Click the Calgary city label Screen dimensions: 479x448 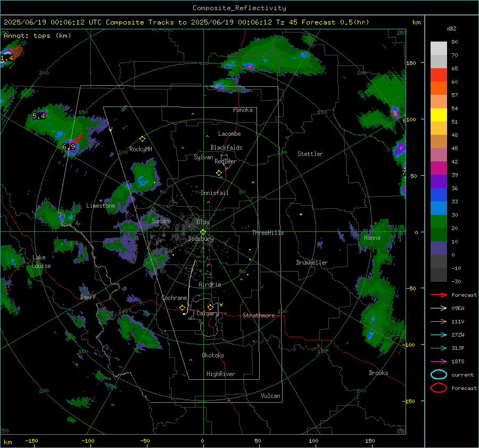tap(208, 313)
